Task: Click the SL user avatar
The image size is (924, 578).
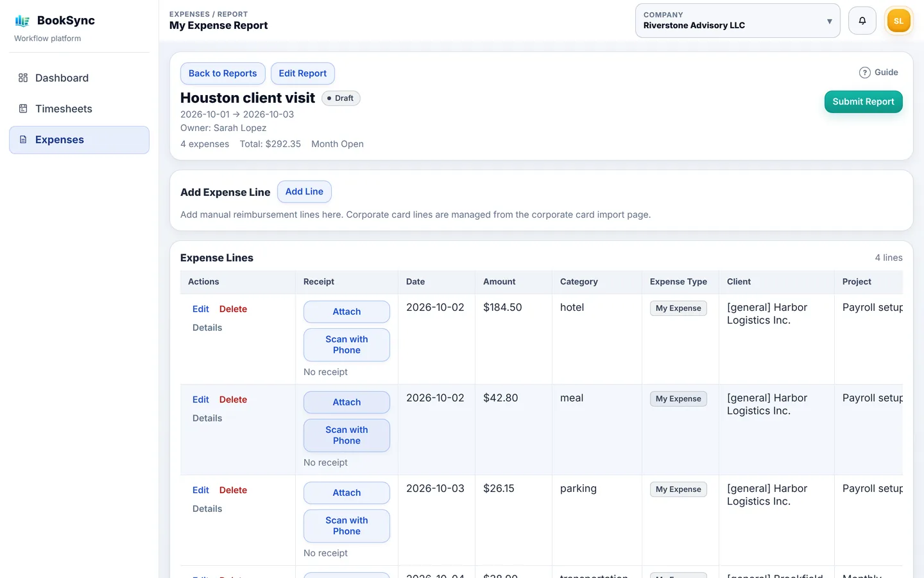Action: coord(898,21)
